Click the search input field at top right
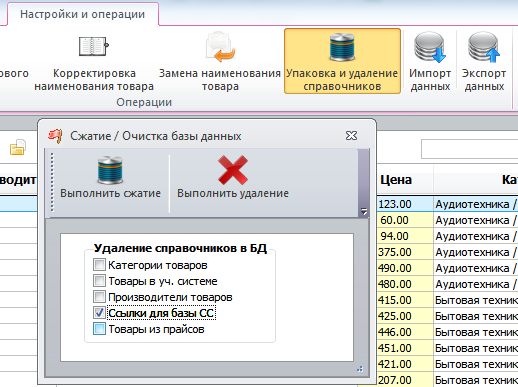This screenshot has height=387, width=518. click(x=469, y=149)
